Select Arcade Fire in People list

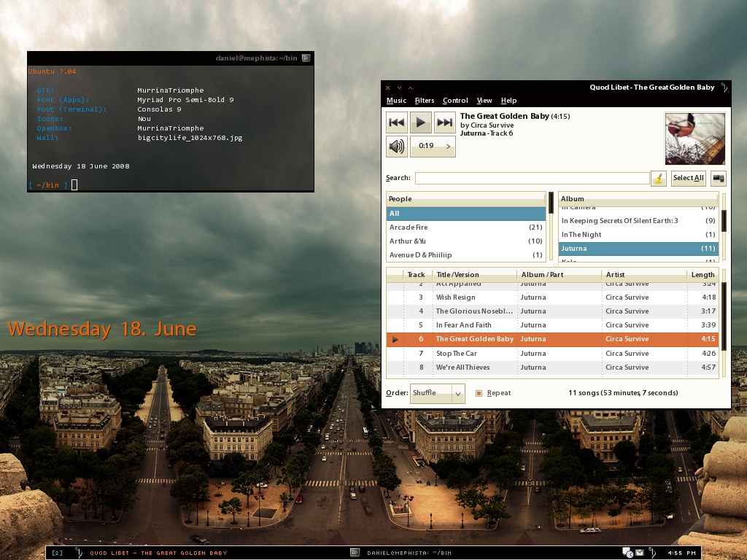466,227
